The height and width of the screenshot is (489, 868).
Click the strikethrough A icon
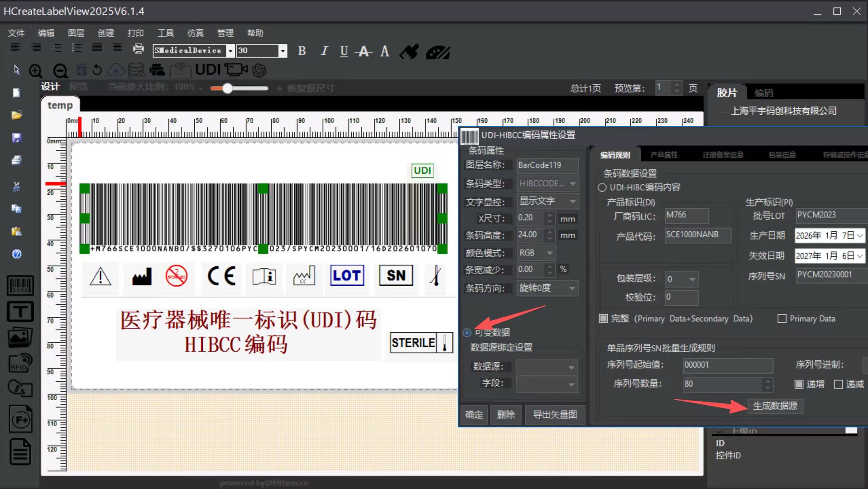coord(364,51)
